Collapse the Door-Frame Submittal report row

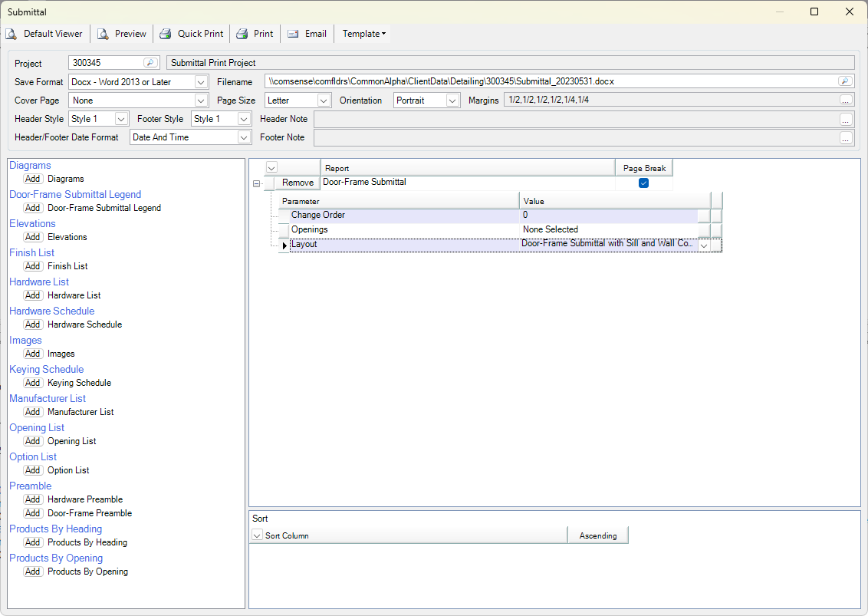coord(256,183)
